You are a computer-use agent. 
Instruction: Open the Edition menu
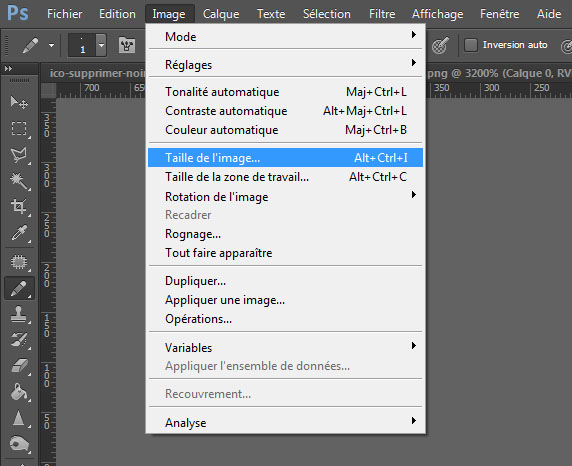point(117,14)
